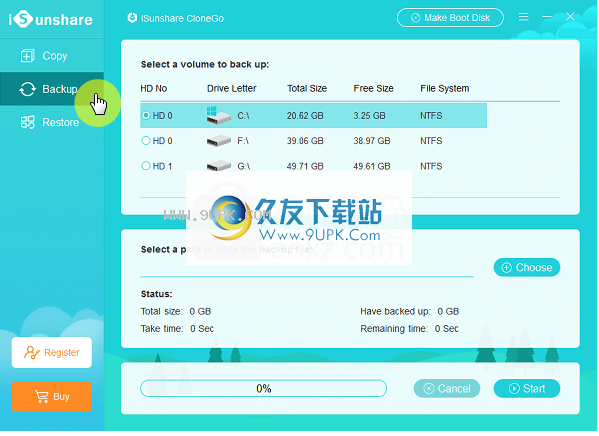Click the backup path input field
599x436 pixels.
click(x=307, y=267)
